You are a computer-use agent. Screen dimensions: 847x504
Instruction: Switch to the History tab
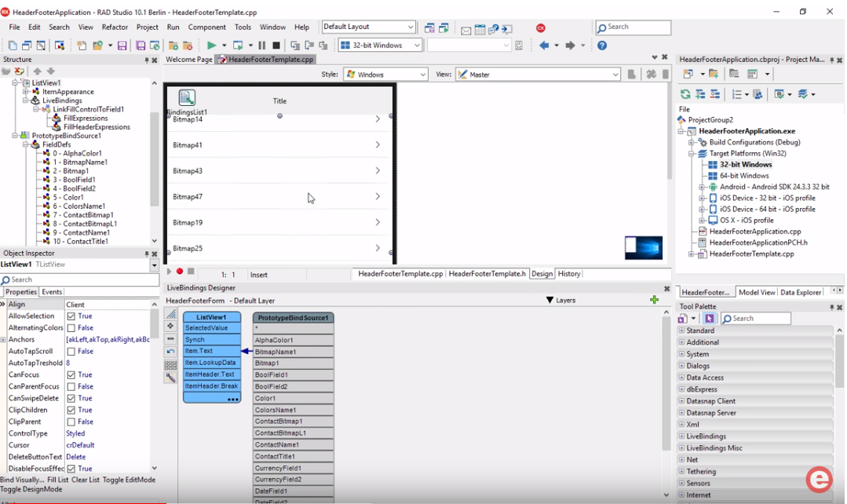tap(569, 274)
